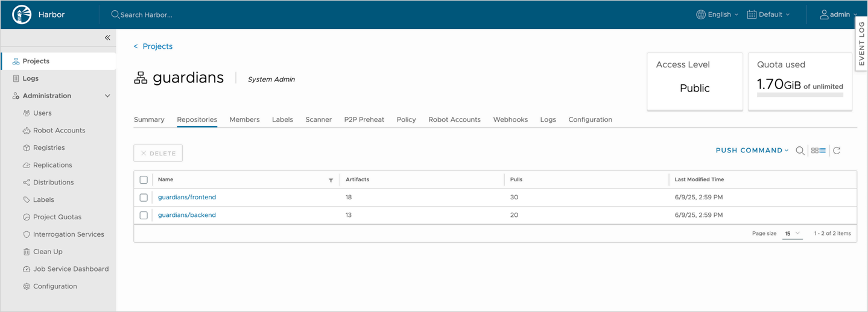Screen dimensions: 868x312
Task: Click the backend artifacts value 13
Action: 349,215
